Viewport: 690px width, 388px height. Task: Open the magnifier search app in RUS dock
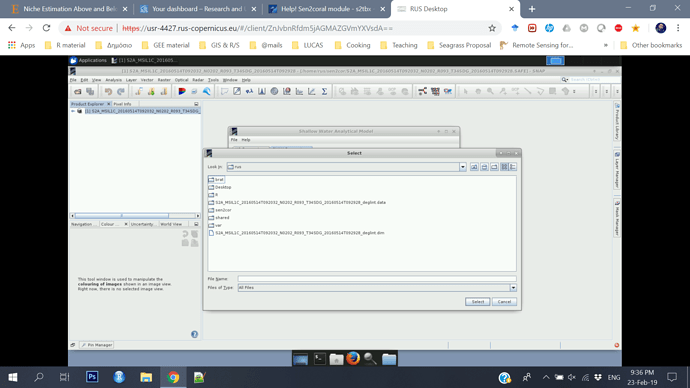click(x=371, y=359)
